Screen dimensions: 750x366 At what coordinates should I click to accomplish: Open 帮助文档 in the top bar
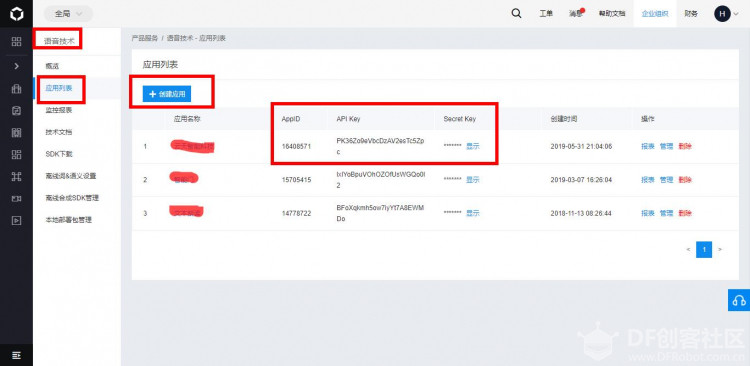coord(612,14)
